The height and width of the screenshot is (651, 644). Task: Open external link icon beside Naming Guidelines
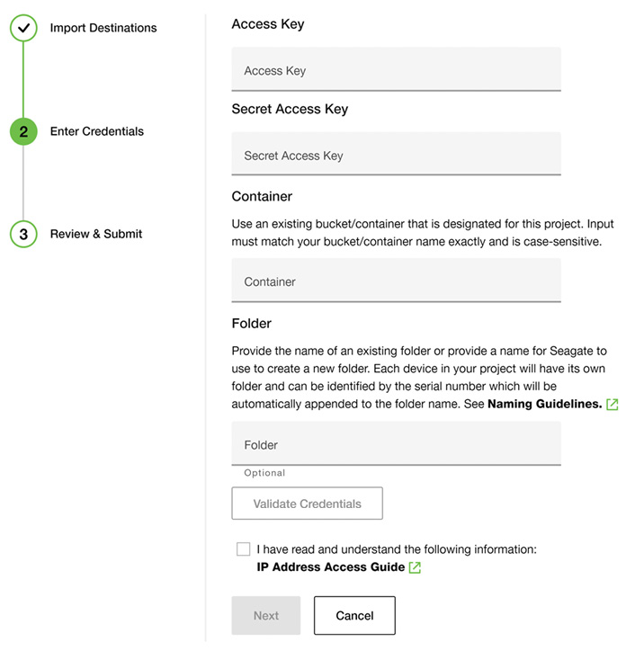point(613,405)
